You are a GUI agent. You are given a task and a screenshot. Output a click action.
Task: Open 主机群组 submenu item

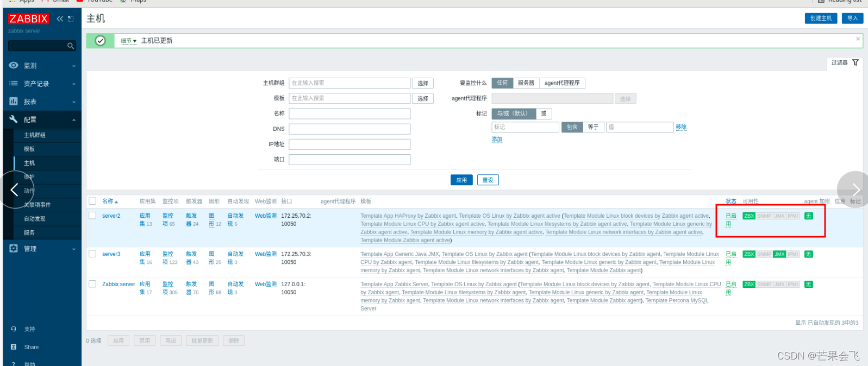[x=35, y=135]
